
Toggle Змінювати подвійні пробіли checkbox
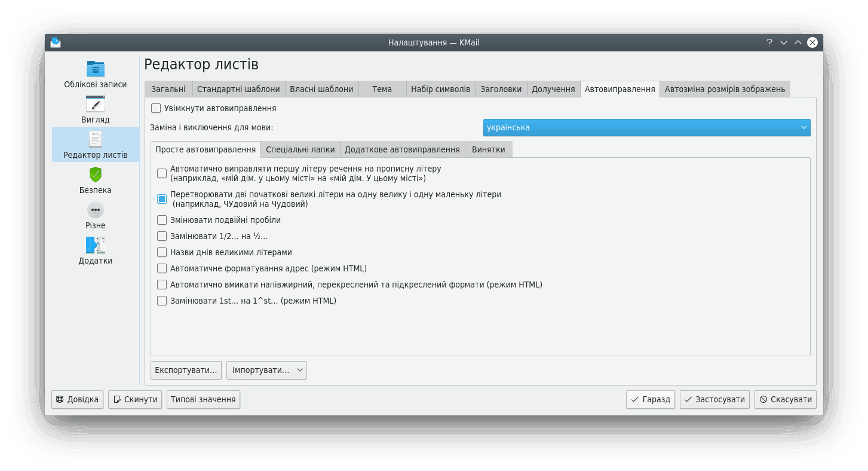point(162,220)
